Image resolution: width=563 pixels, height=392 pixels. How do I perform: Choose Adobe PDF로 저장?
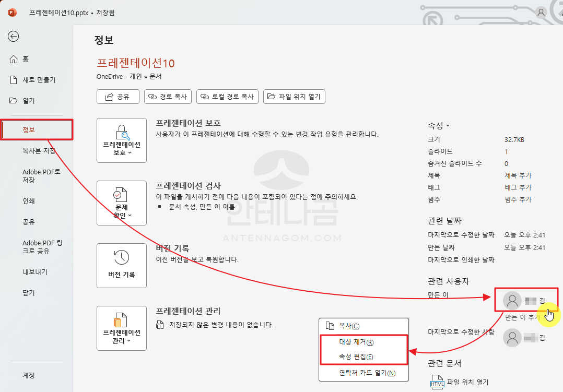tap(41, 176)
